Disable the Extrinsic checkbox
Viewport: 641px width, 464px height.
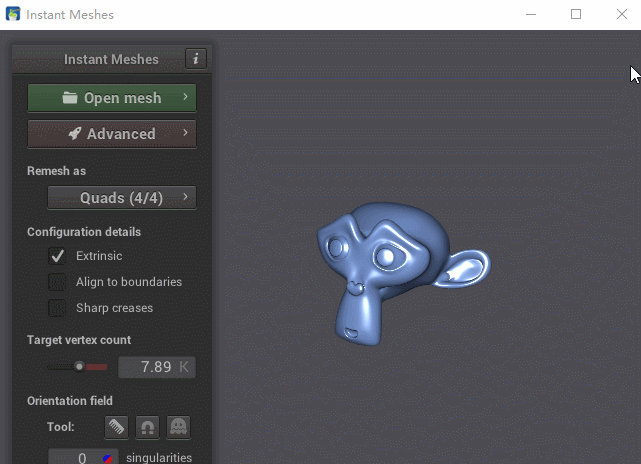57,256
